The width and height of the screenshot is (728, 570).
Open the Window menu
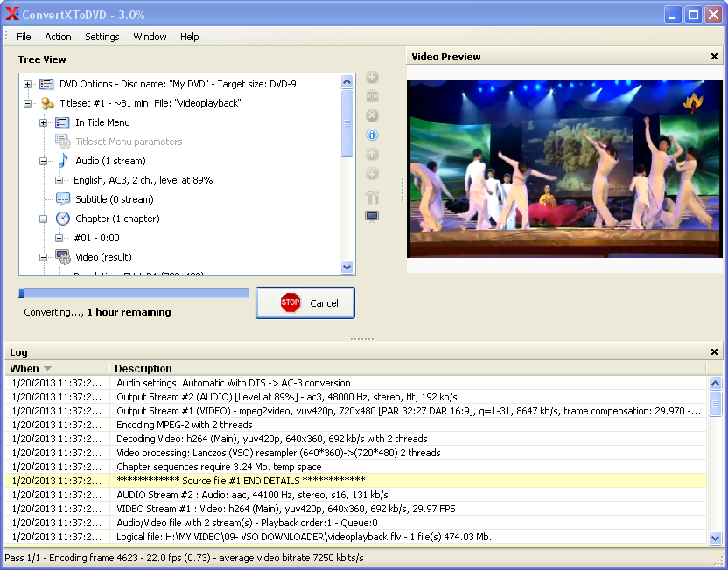pos(150,37)
